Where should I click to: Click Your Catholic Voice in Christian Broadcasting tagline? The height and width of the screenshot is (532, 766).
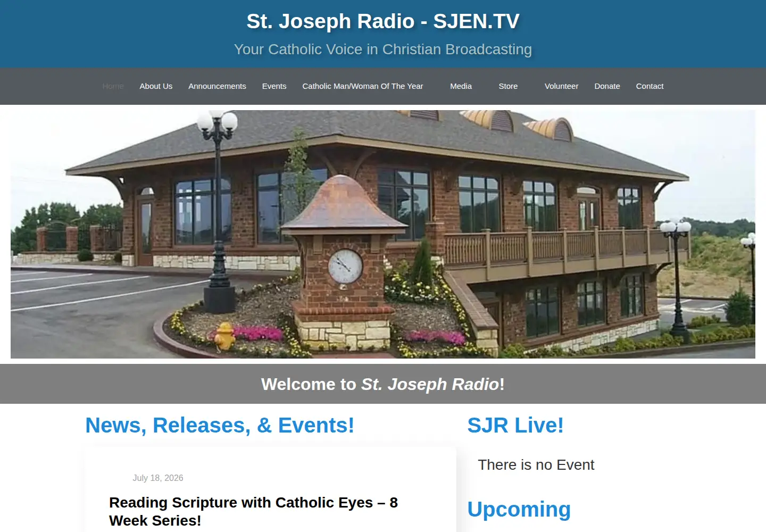[383, 49]
